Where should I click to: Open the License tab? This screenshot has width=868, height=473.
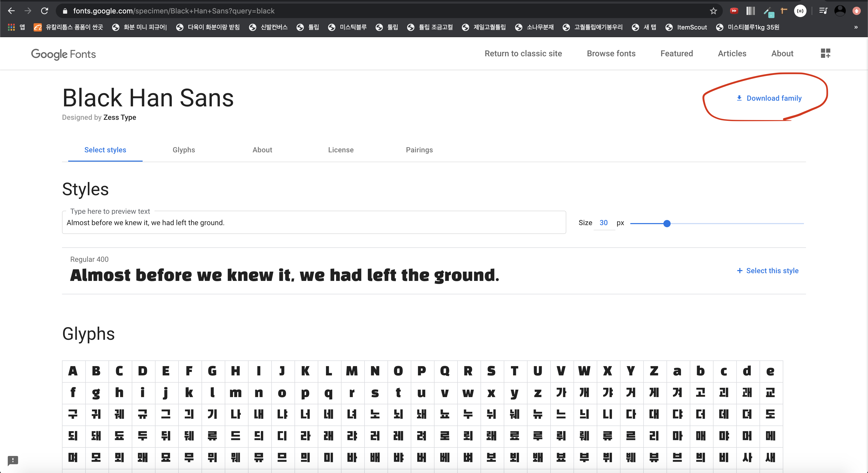click(x=341, y=150)
